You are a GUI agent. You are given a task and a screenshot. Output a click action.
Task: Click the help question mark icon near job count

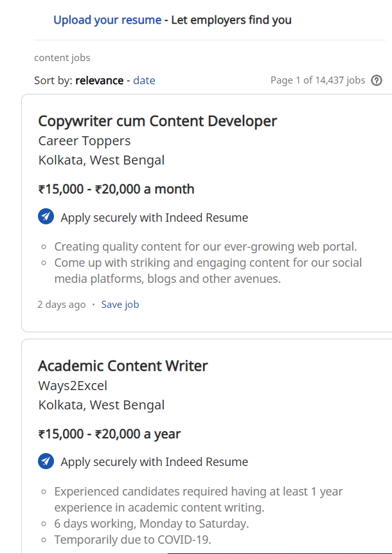point(377,80)
